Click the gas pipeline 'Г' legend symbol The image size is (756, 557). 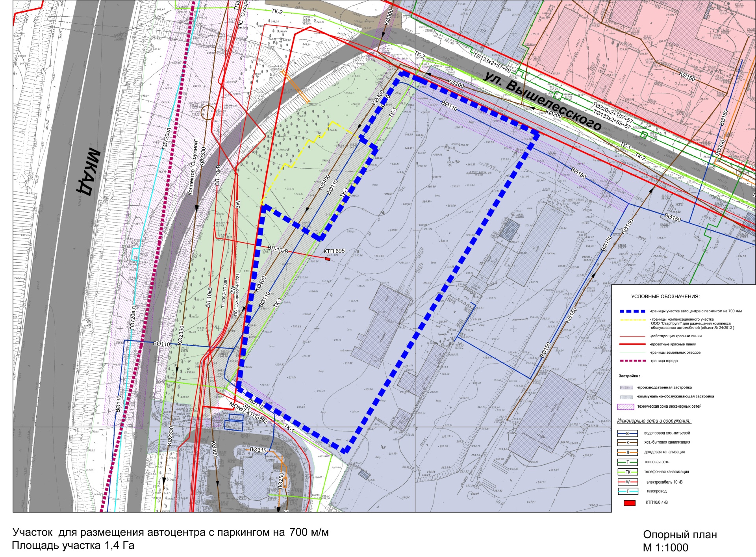click(627, 491)
